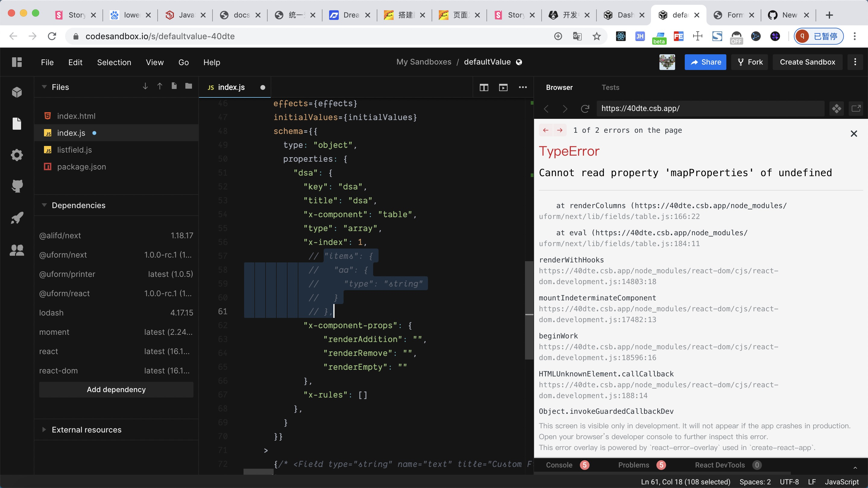868x488 pixels.
Task: Click the new file icon in Files
Action: click(174, 86)
